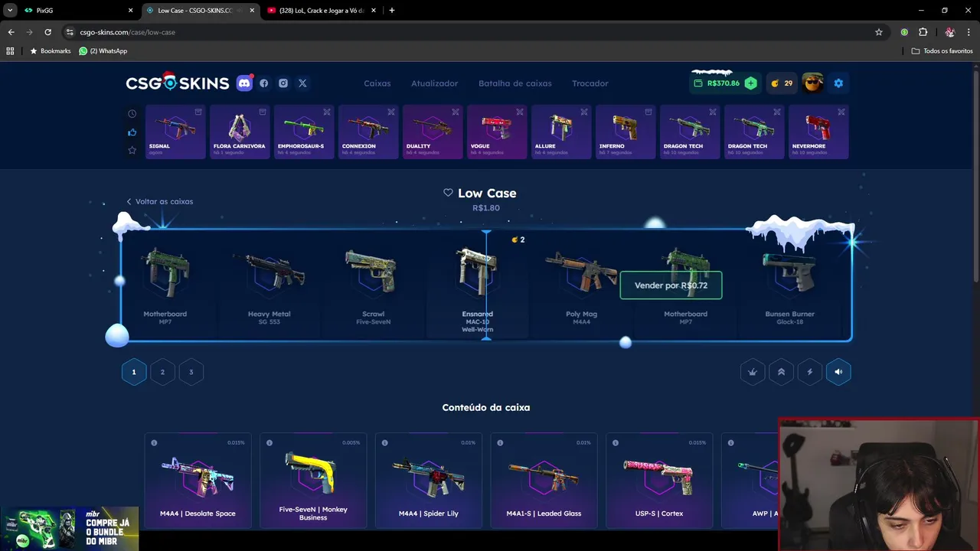The image size is (980, 551).
Task: Add Low Case to favorites heart
Action: tap(448, 193)
